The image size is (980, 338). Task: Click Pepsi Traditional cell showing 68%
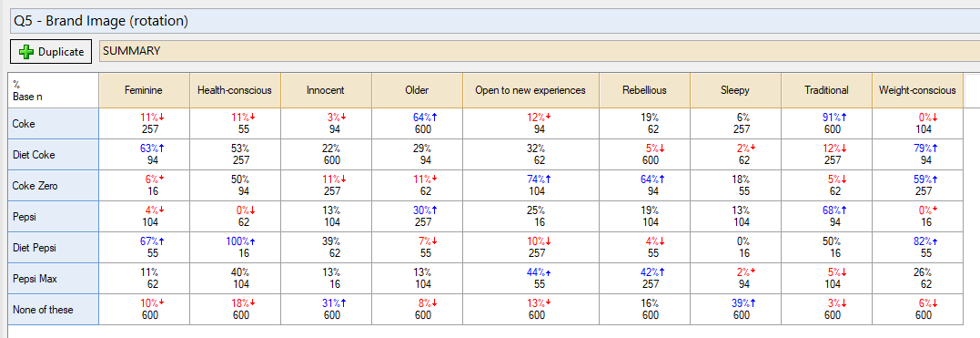point(826,217)
